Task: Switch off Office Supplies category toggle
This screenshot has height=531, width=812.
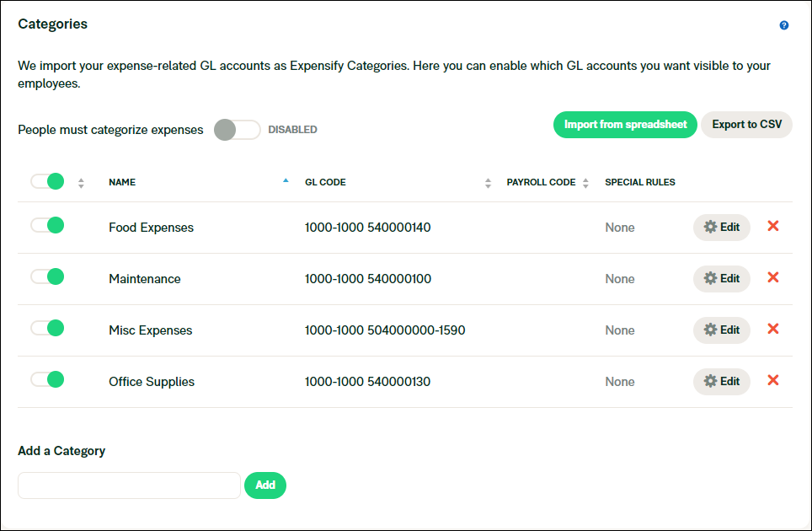Action: coord(47,379)
